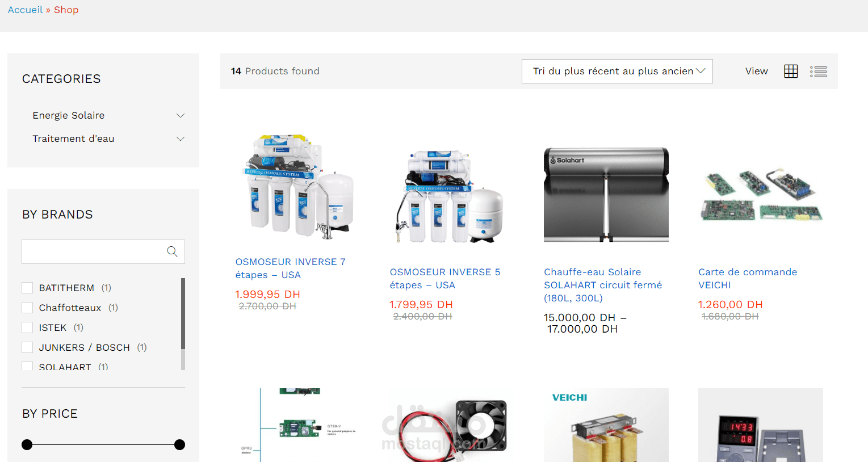Click the 14 Products found text
The height and width of the screenshot is (462, 868).
275,71
